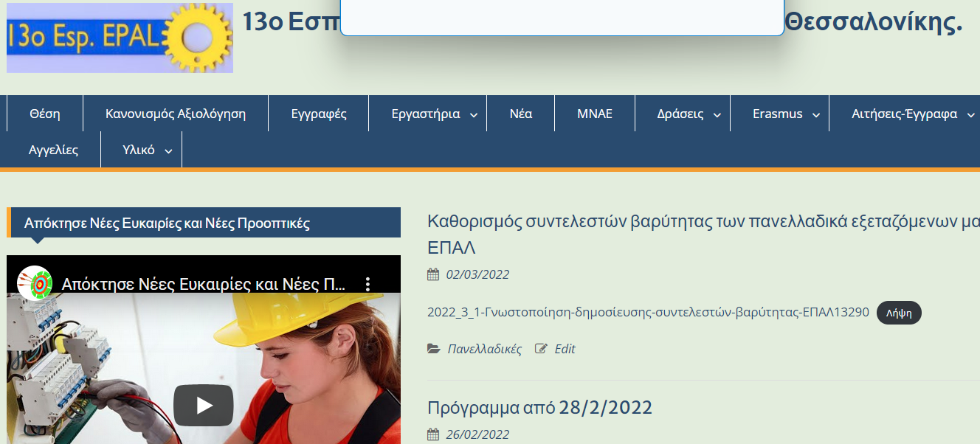Open the Πρόγραμμα από 28/2/2022 post
The image size is (980, 444).
pyautogui.click(x=540, y=407)
